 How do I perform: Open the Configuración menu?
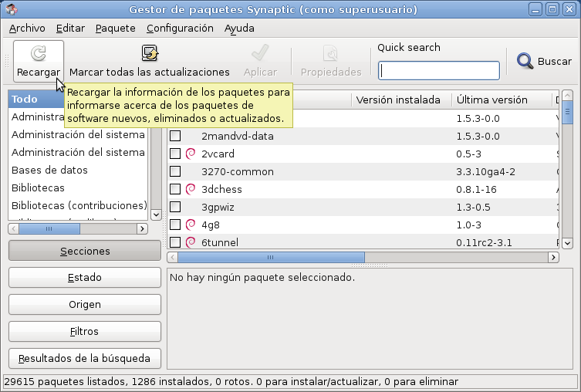[180, 28]
